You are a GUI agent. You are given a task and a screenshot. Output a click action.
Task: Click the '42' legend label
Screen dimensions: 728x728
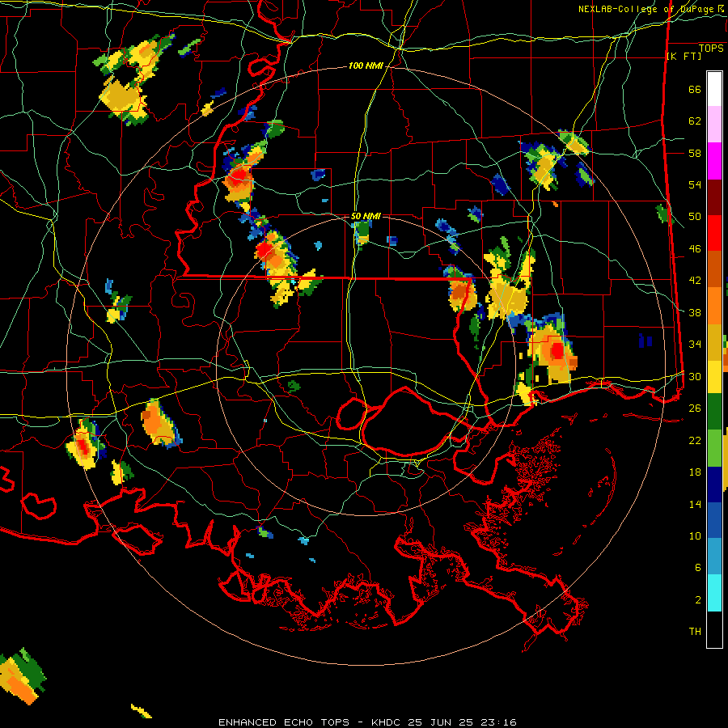[x=695, y=281]
